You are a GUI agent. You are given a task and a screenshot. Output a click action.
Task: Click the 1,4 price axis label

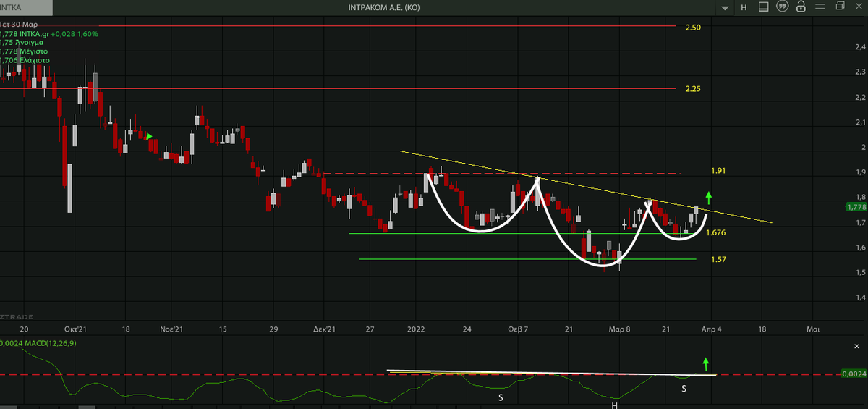859,298
